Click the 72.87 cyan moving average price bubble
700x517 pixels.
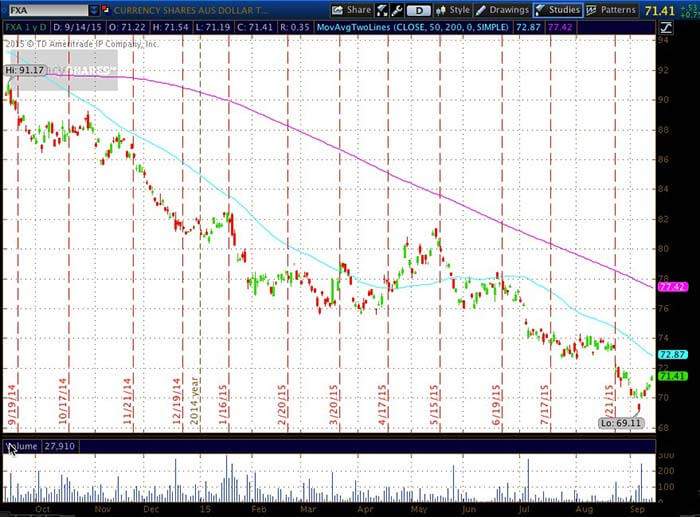click(671, 355)
